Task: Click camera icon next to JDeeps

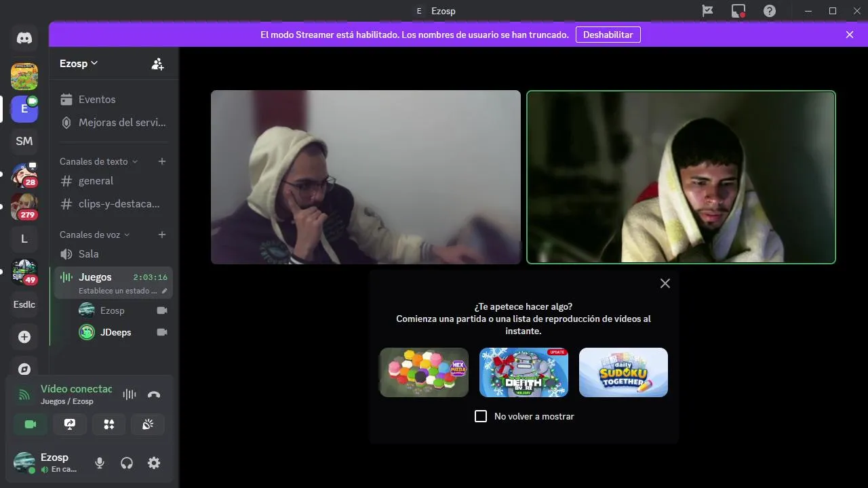Action: (x=162, y=332)
